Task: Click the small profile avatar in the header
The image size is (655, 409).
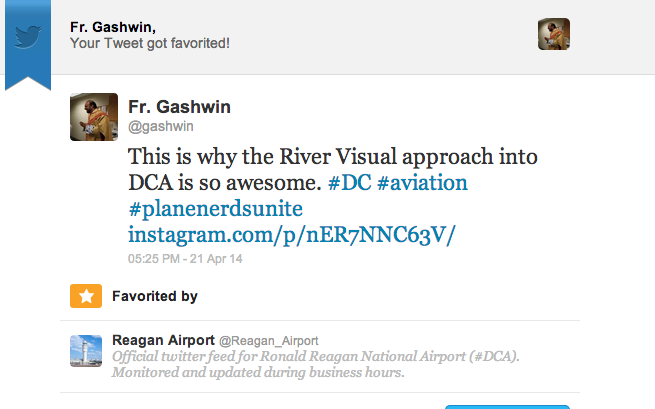Action: (x=554, y=34)
